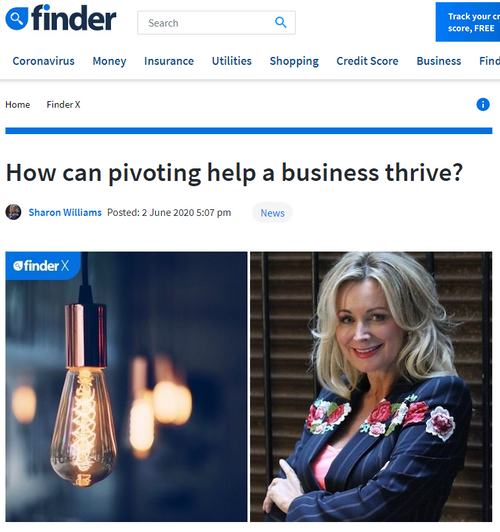Focus the Search input field
The height and width of the screenshot is (532, 500).
[x=216, y=23]
